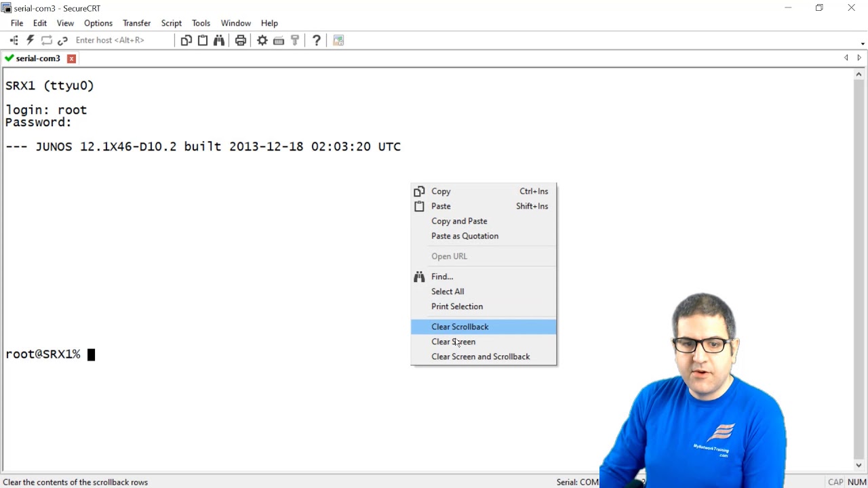Viewport: 868px width, 488px height.
Task: Click the Reconnect arrows icon
Action: (x=47, y=41)
